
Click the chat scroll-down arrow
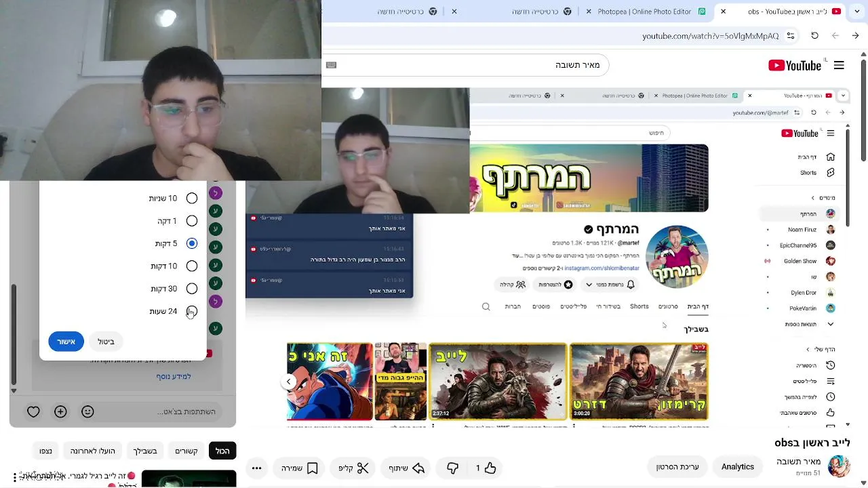click(14, 390)
